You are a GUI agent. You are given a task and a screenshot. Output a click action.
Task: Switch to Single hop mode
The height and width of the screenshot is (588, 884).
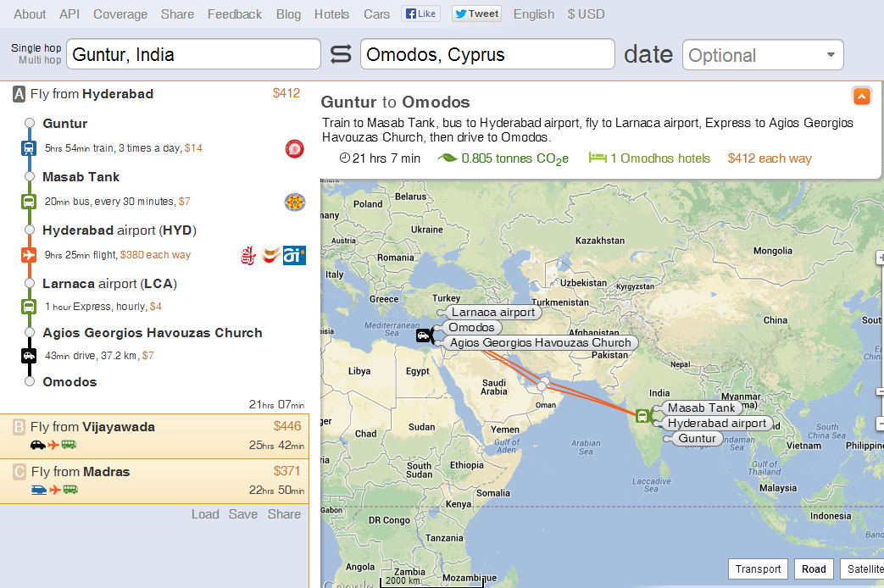36,48
